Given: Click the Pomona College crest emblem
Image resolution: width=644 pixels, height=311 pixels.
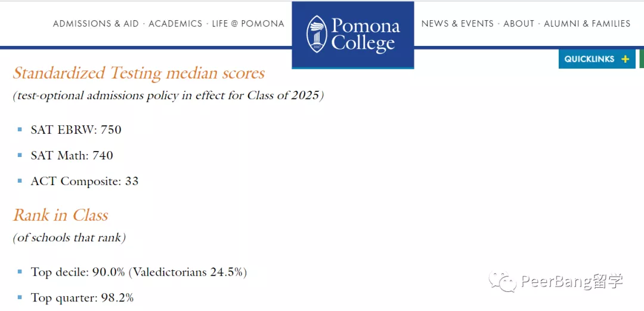Looking at the screenshot, I should [316, 34].
